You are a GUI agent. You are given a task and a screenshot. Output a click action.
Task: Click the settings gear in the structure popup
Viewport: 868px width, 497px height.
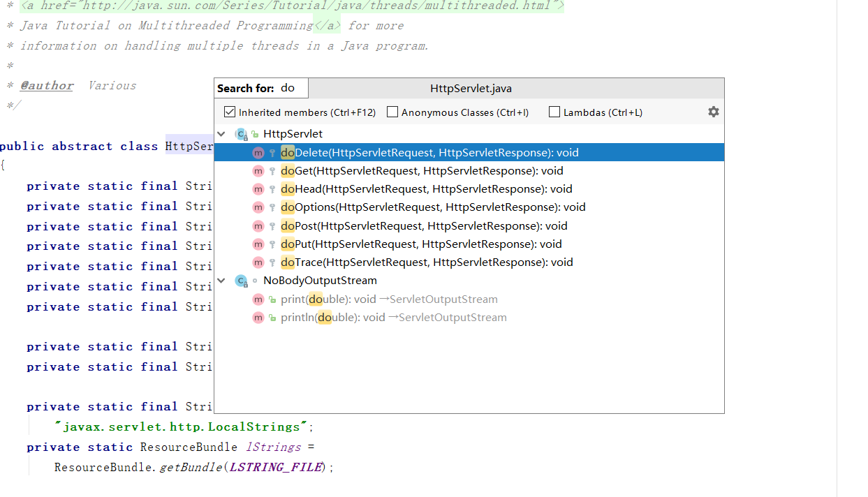(x=713, y=112)
